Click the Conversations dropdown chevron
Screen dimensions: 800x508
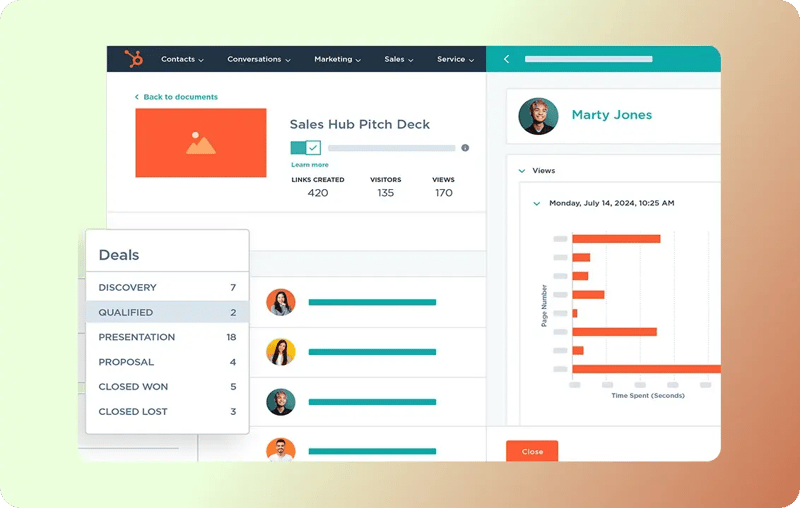(x=288, y=60)
